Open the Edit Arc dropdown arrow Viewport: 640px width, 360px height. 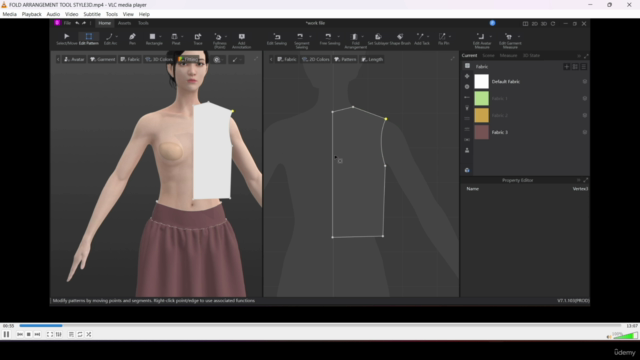tap(117, 37)
